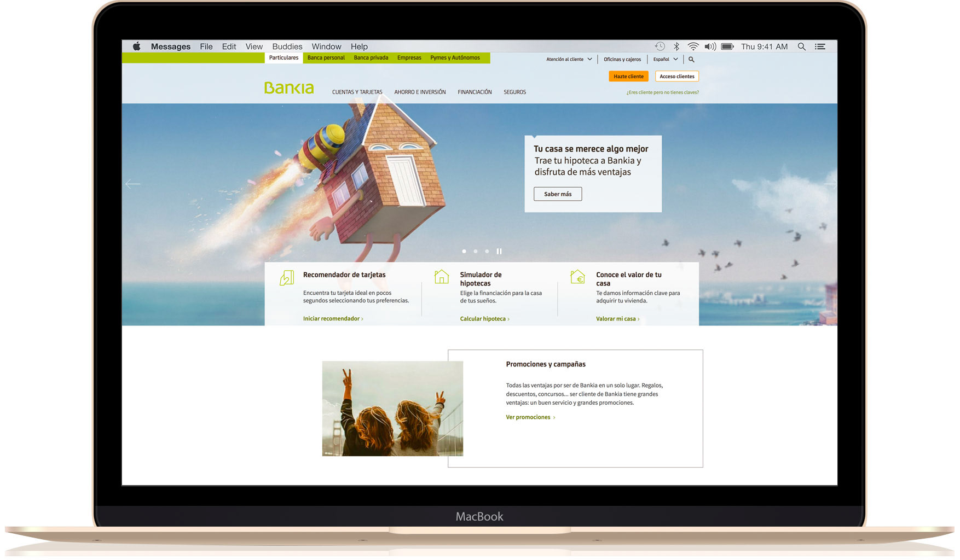Click the menu bar clock Thu 9:41 AM
Image resolution: width=960 pixels, height=560 pixels.
(765, 46)
